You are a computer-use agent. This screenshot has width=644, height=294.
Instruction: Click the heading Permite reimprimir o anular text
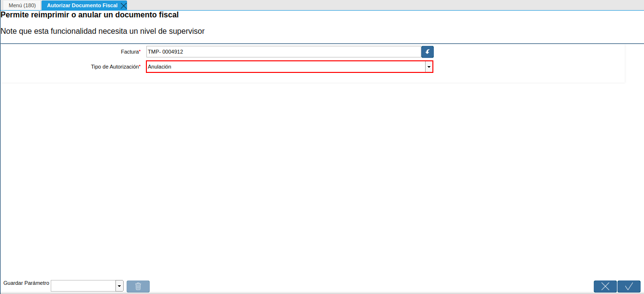pyautogui.click(x=90, y=15)
